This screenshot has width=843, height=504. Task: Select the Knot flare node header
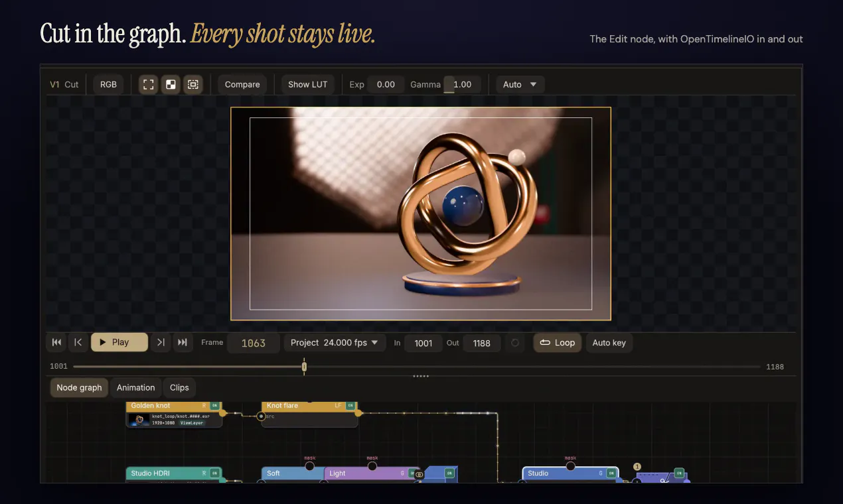pyautogui.click(x=310, y=406)
